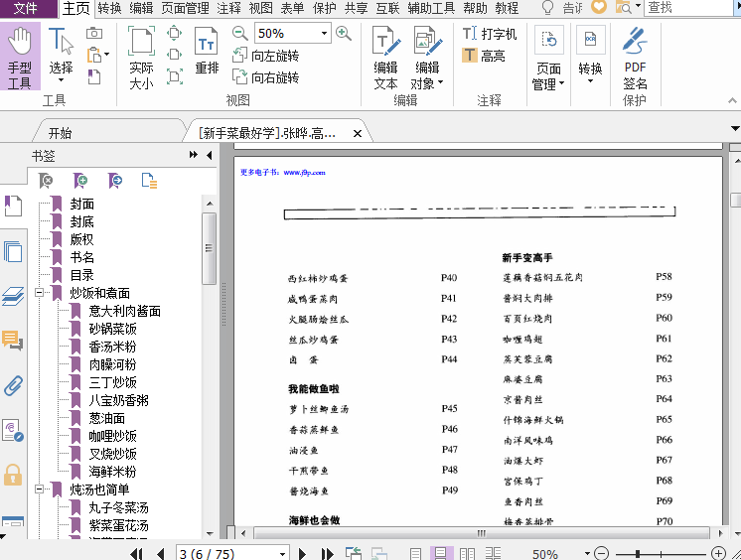Switch to the Form ribbon tab
This screenshot has height=560, width=741.
tap(292, 8)
